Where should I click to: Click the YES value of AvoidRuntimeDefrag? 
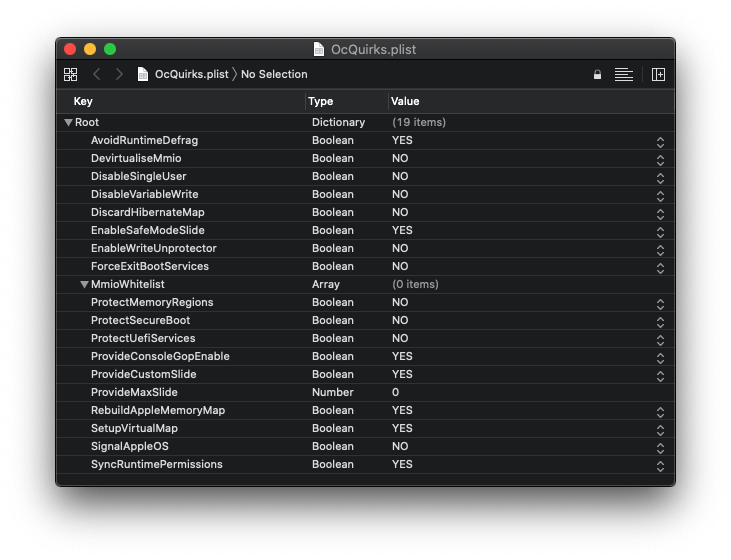tap(402, 140)
